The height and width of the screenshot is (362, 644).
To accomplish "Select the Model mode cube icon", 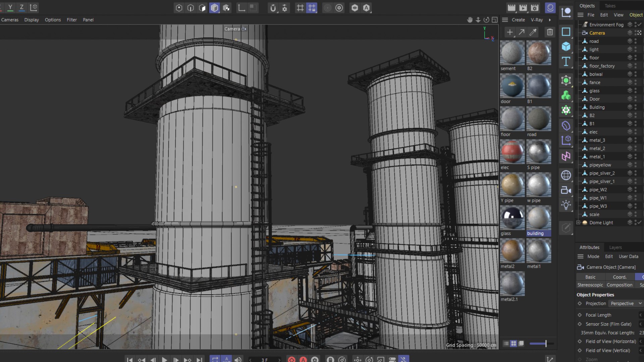I will point(214,8).
